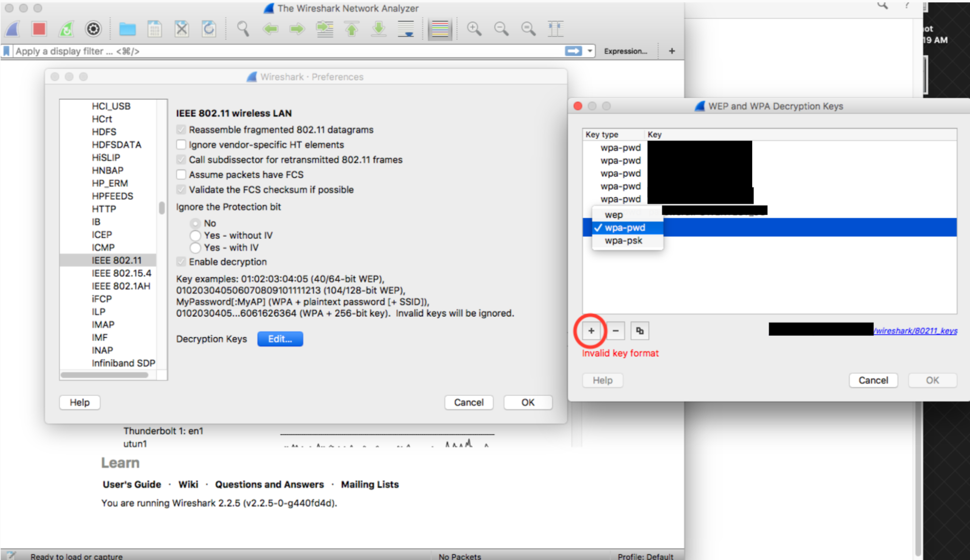
Task: Click the Edit decryption keys button
Action: point(279,339)
